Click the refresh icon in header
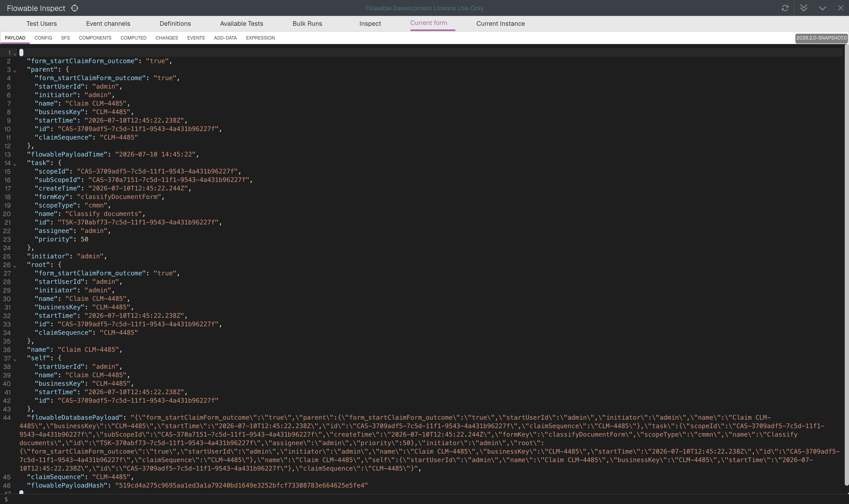The image size is (849, 504). tap(785, 8)
